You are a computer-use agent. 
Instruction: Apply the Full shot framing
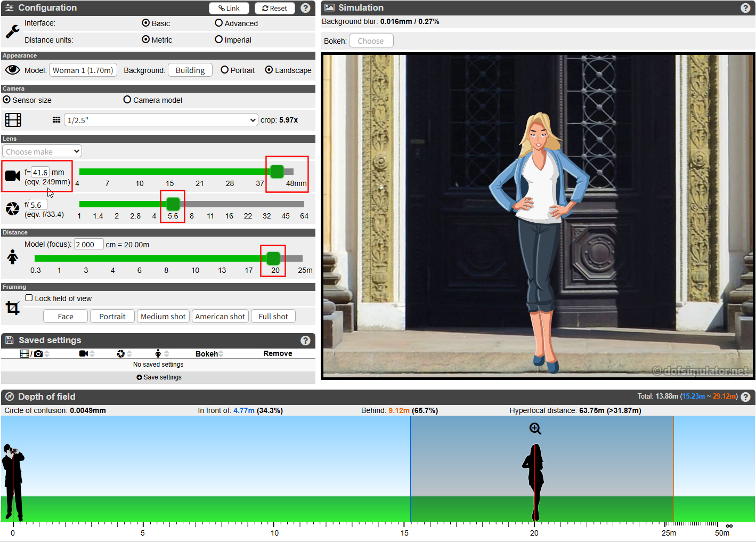273,317
